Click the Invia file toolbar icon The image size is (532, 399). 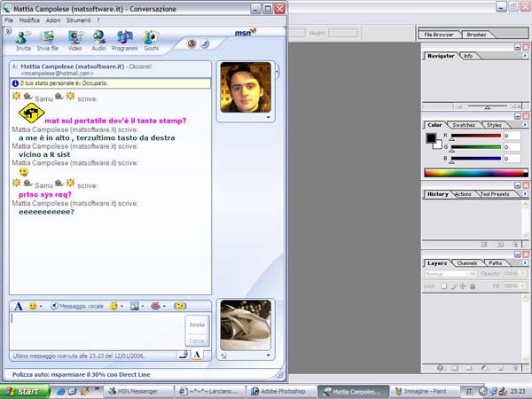coord(48,40)
